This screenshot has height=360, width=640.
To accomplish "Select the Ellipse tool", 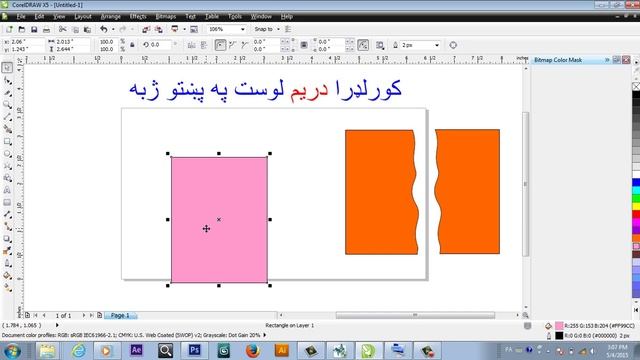I will 7,154.
